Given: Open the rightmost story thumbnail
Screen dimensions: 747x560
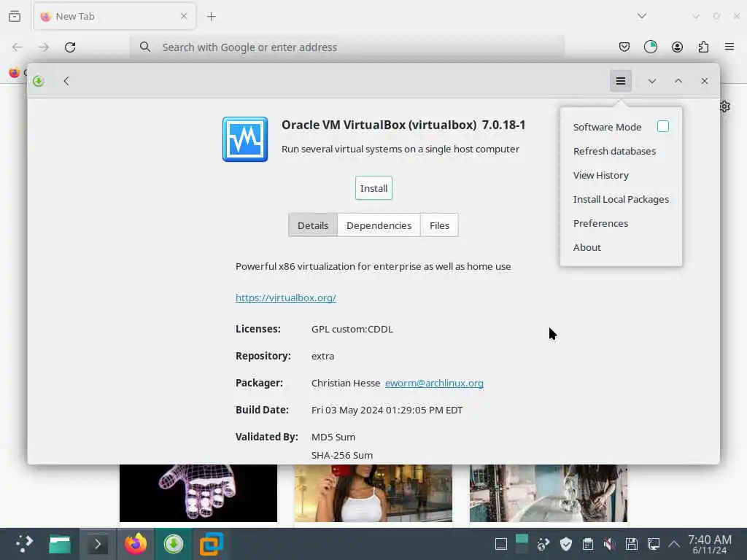Looking at the screenshot, I should [x=549, y=494].
